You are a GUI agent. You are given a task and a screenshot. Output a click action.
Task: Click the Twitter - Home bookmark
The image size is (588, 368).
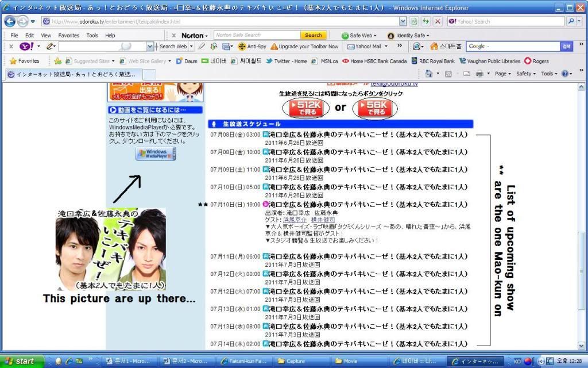pyautogui.click(x=286, y=61)
